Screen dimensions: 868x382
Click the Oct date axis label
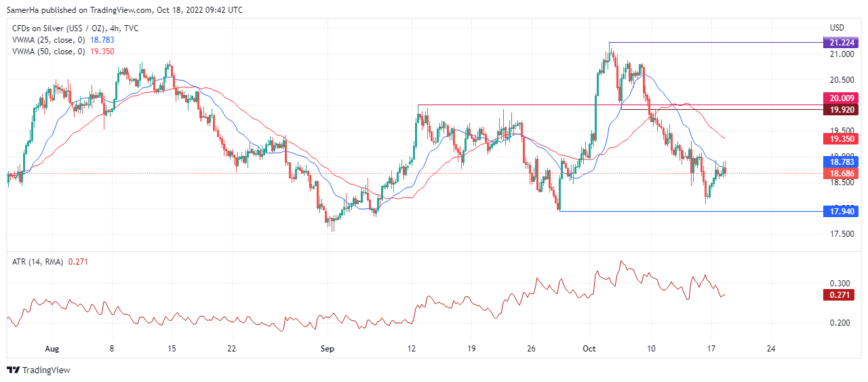tap(589, 348)
